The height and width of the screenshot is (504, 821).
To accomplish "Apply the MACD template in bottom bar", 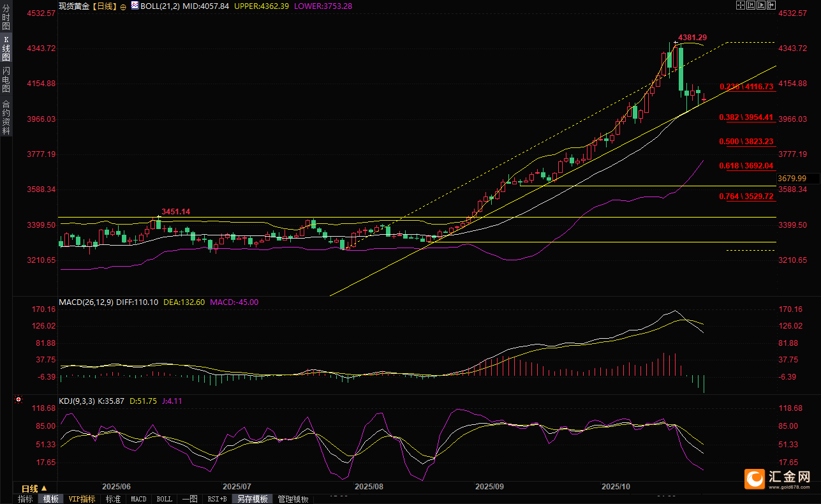I will (138, 499).
